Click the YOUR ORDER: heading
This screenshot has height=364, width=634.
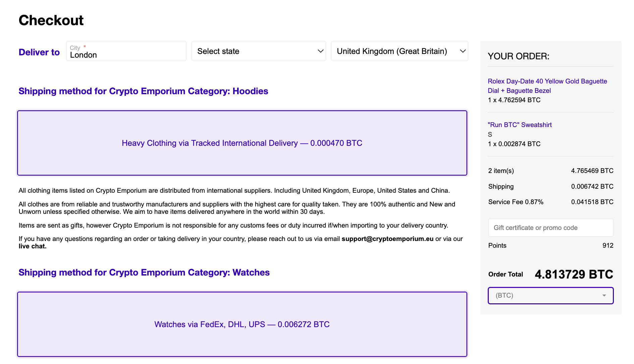[519, 56]
